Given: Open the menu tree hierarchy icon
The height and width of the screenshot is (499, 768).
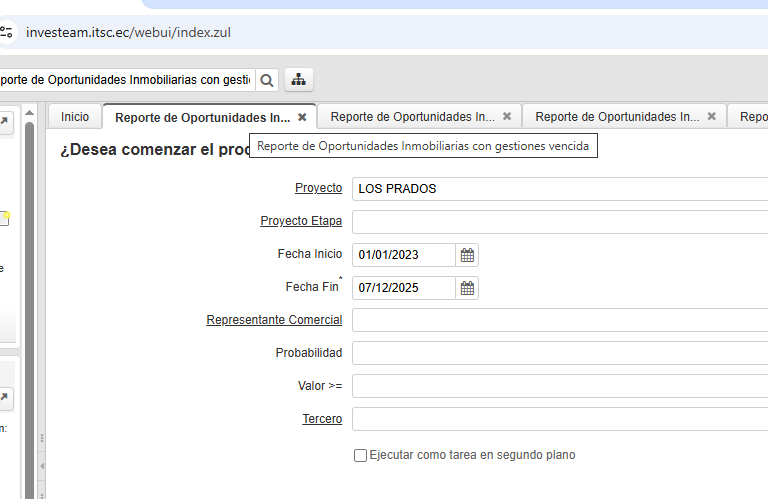Looking at the screenshot, I should coord(298,79).
